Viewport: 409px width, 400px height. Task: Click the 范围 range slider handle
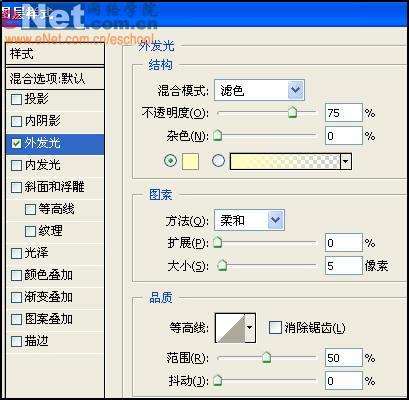point(266,358)
